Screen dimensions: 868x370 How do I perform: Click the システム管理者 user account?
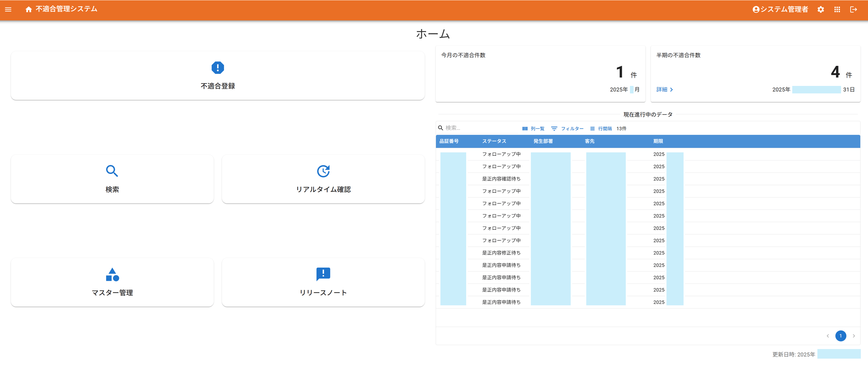click(x=780, y=10)
